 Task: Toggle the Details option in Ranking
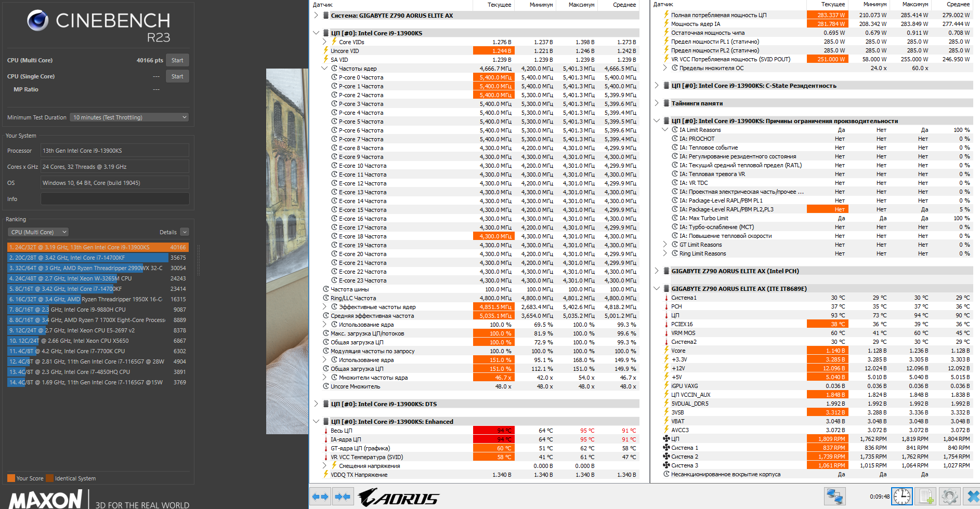(185, 232)
